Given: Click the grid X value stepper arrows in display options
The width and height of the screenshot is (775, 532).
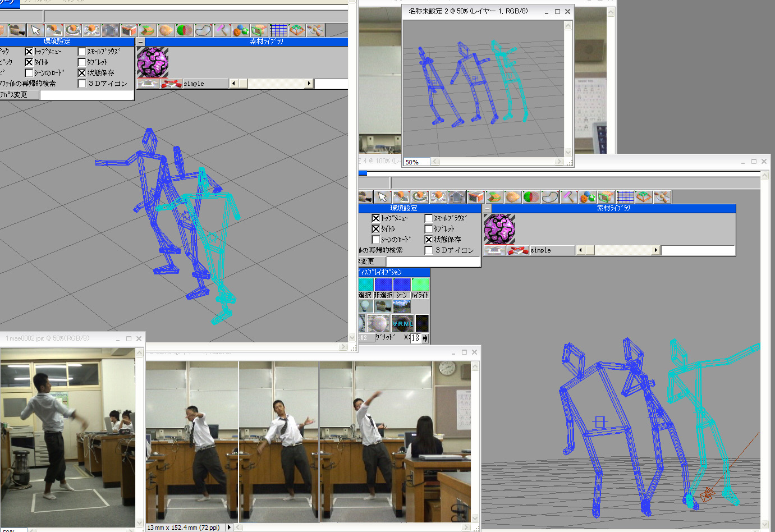Looking at the screenshot, I should pos(425,338).
